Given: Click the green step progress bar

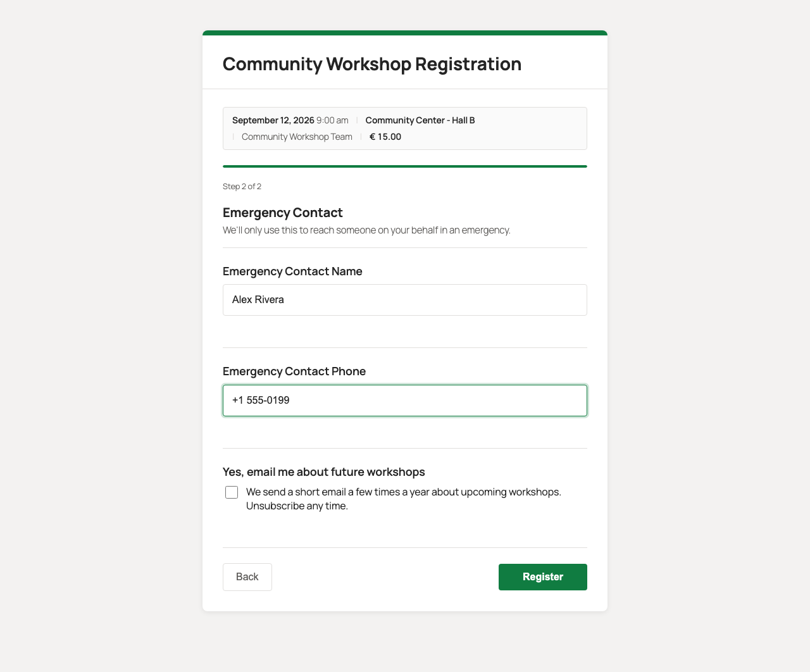Looking at the screenshot, I should (x=405, y=166).
